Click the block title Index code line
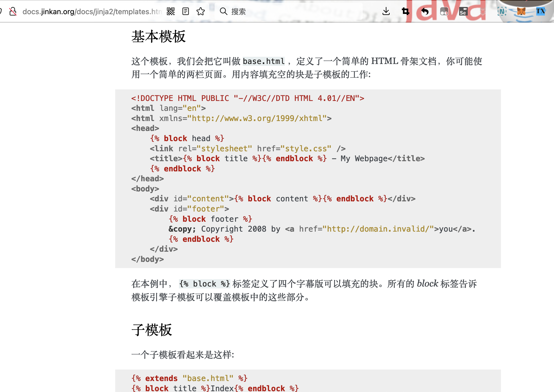554x392 pixels. coord(215,388)
